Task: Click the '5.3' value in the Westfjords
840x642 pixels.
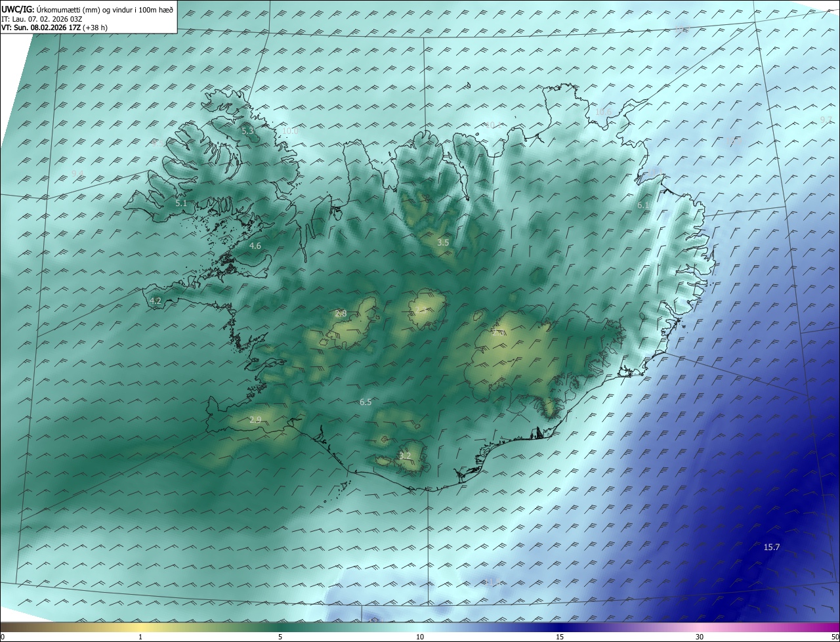Action: tap(247, 131)
